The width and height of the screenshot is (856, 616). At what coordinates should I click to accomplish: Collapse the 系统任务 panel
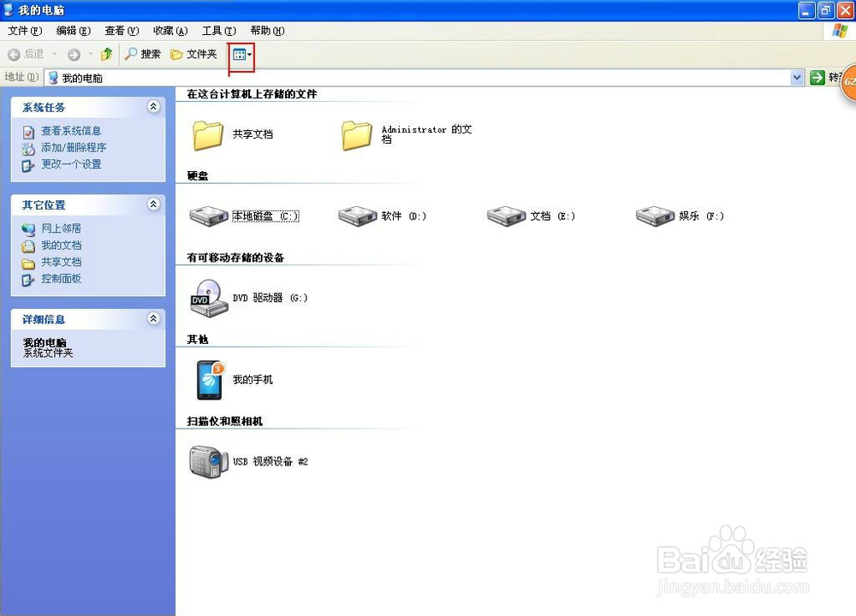pos(153,106)
